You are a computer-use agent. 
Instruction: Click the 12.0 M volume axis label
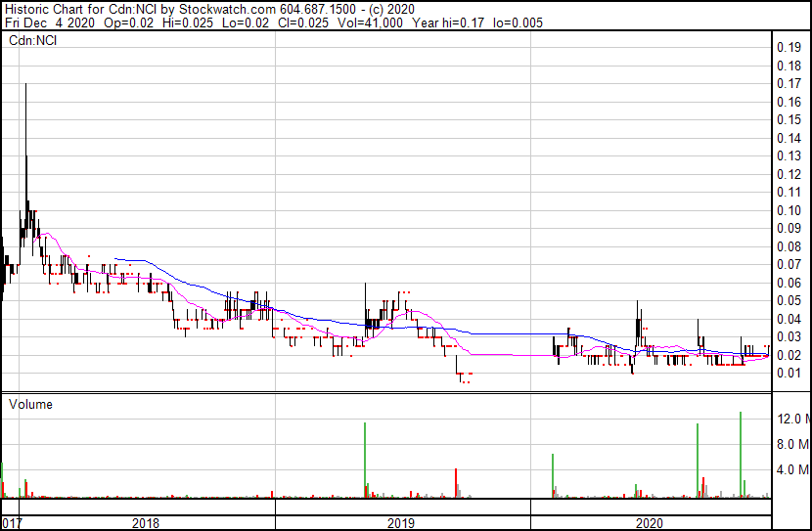pyautogui.click(x=792, y=420)
